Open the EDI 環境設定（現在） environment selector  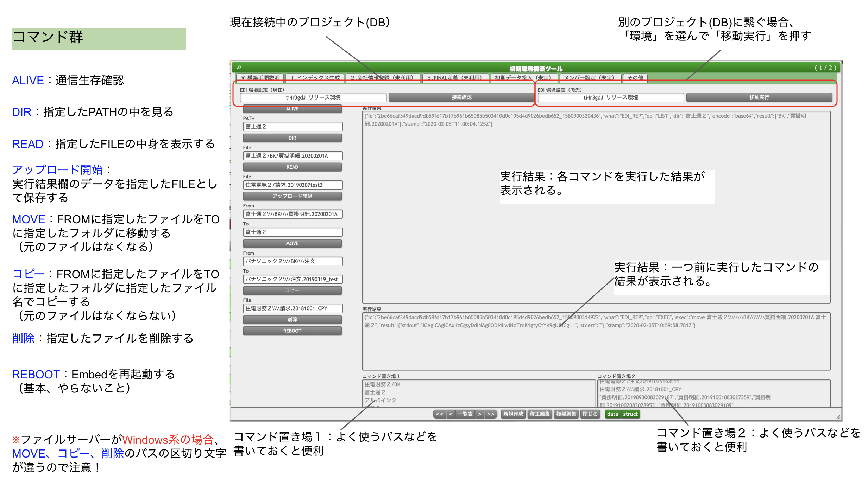point(313,97)
